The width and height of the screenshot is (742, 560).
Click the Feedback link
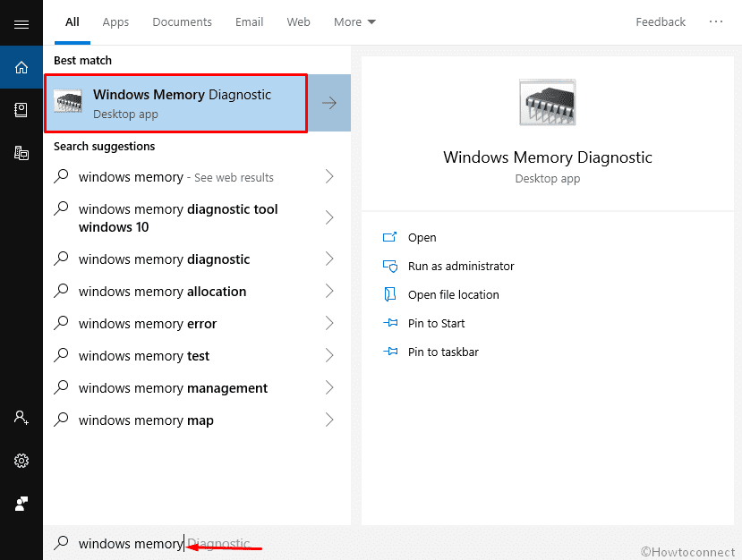(661, 21)
